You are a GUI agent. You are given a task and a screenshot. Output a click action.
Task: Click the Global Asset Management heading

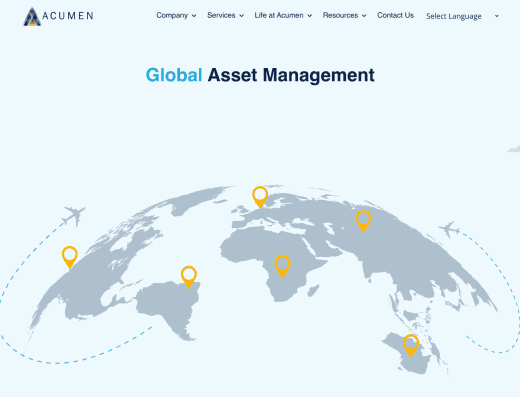click(x=260, y=75)
